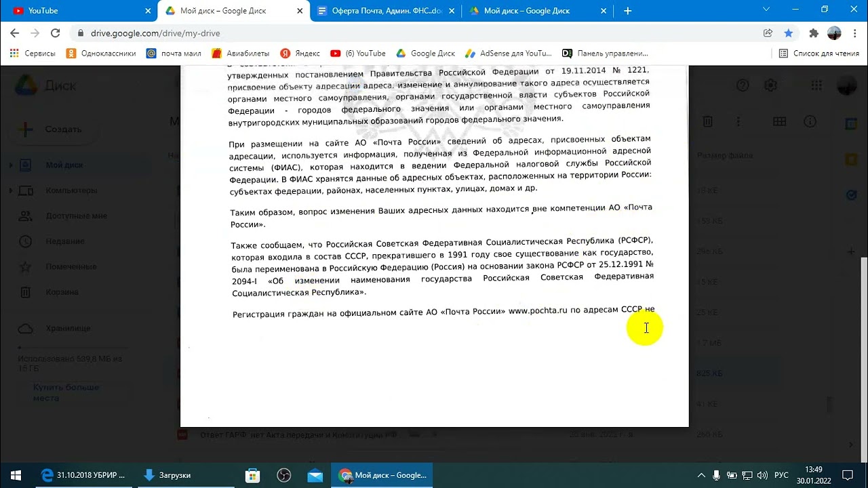Open the Chrome profile avatar
The width and height of the screenshot is (868, 488).
click(834, 33)
